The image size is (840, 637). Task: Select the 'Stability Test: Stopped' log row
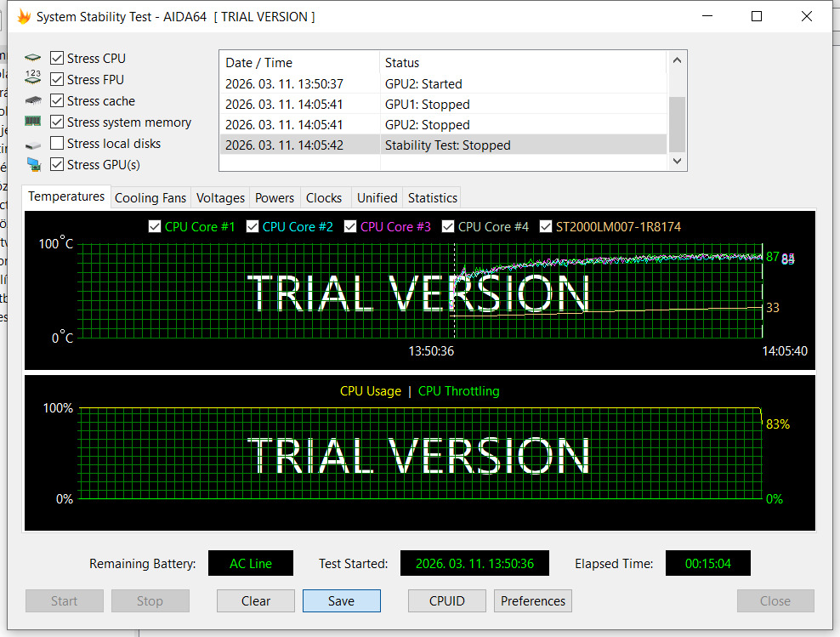[x=443, y=145]
